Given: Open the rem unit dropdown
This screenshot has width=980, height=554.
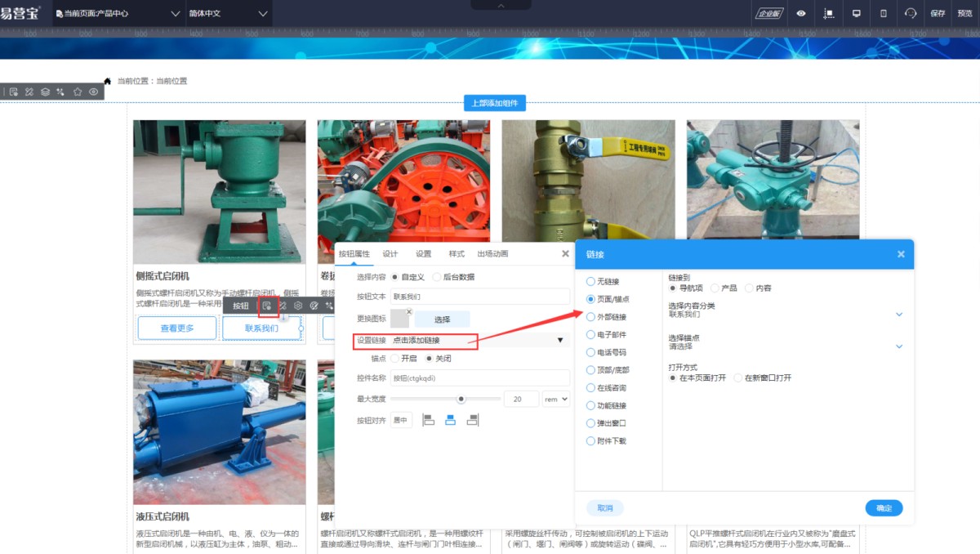Looking at the screenshot, I should click(555, 399).
